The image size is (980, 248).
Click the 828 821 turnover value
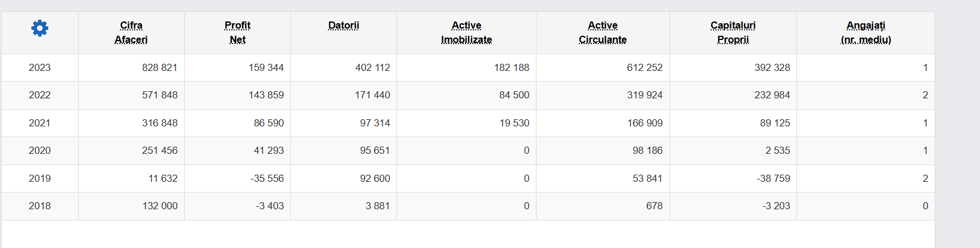(x=160, y=67)
